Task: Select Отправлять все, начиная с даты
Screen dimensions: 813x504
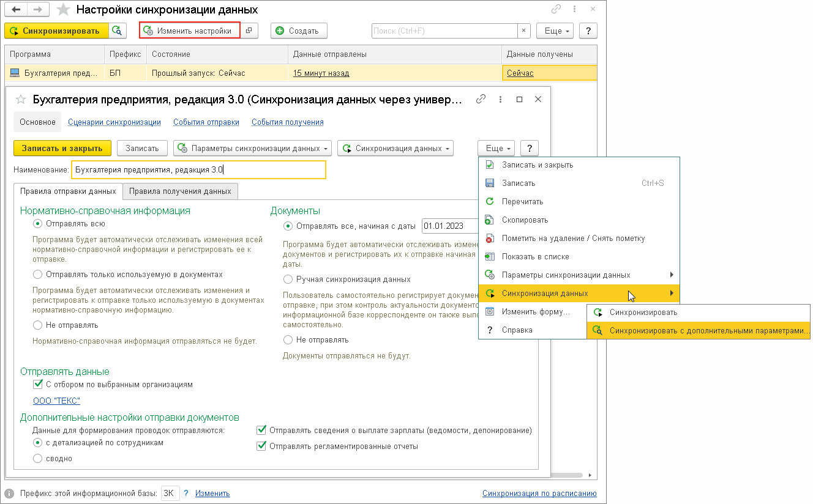Action: click(x=288, y=226)
